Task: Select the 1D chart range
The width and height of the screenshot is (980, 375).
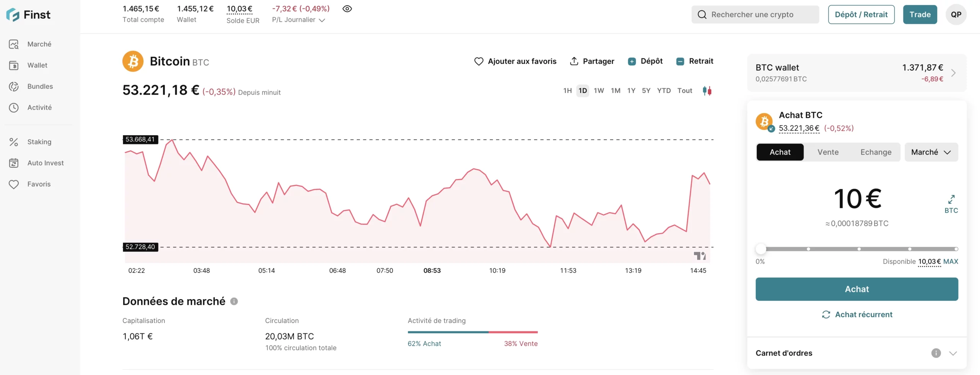Action: (583, 91)
